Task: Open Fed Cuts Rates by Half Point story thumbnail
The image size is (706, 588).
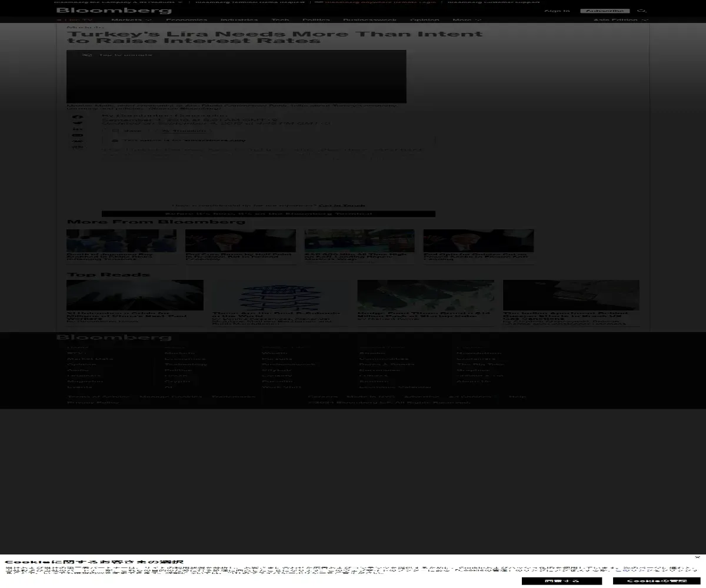Action: pyautogui.click(x=241, y=240)
